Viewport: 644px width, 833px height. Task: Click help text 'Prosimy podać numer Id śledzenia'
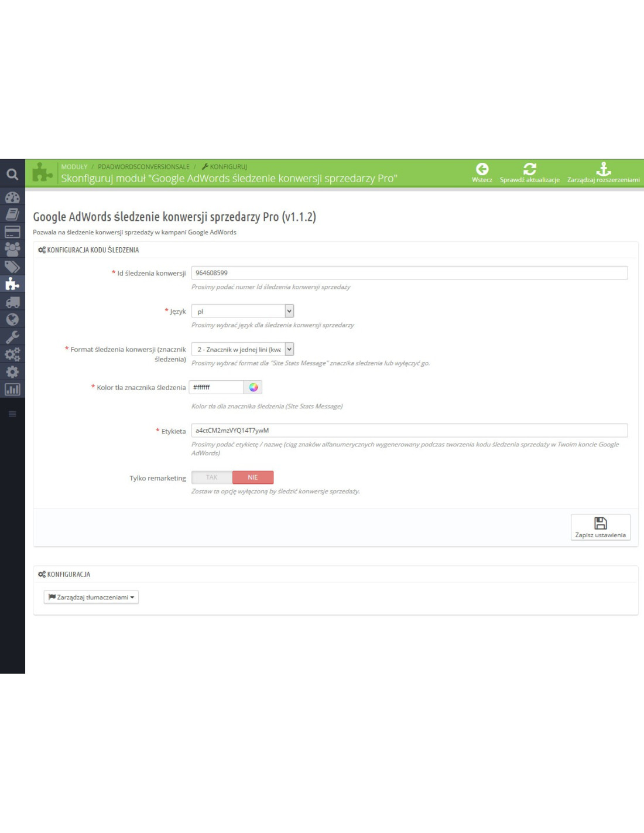pos(270,287)
